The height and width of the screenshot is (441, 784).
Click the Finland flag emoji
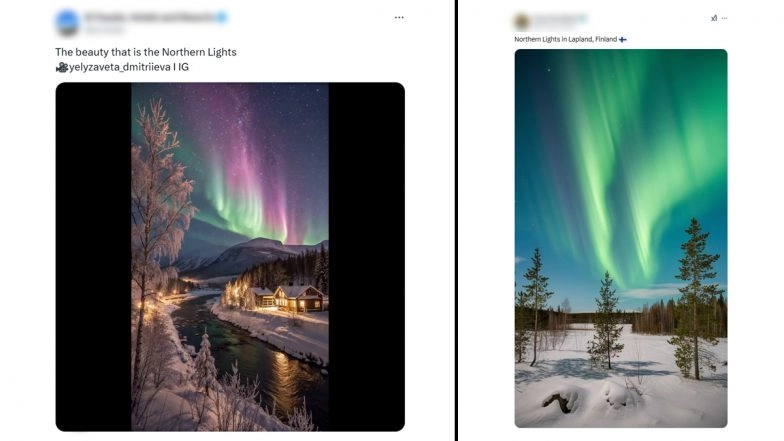pos(622,39)
